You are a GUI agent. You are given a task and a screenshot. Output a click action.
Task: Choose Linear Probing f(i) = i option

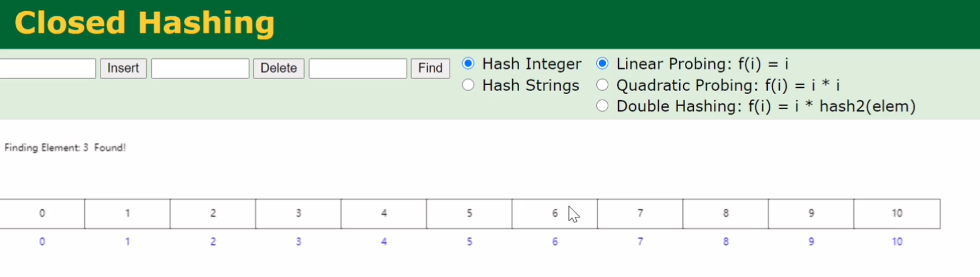pyautogui.click(x=602, y=64)
